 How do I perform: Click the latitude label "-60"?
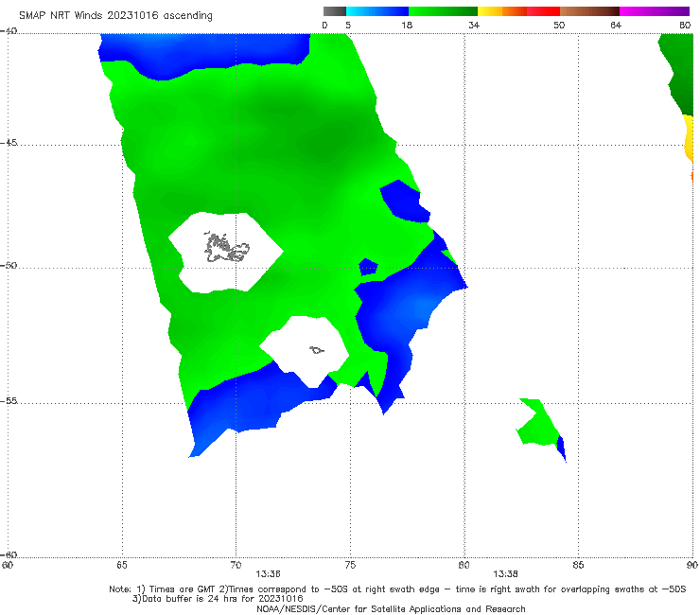coord(9,554)
